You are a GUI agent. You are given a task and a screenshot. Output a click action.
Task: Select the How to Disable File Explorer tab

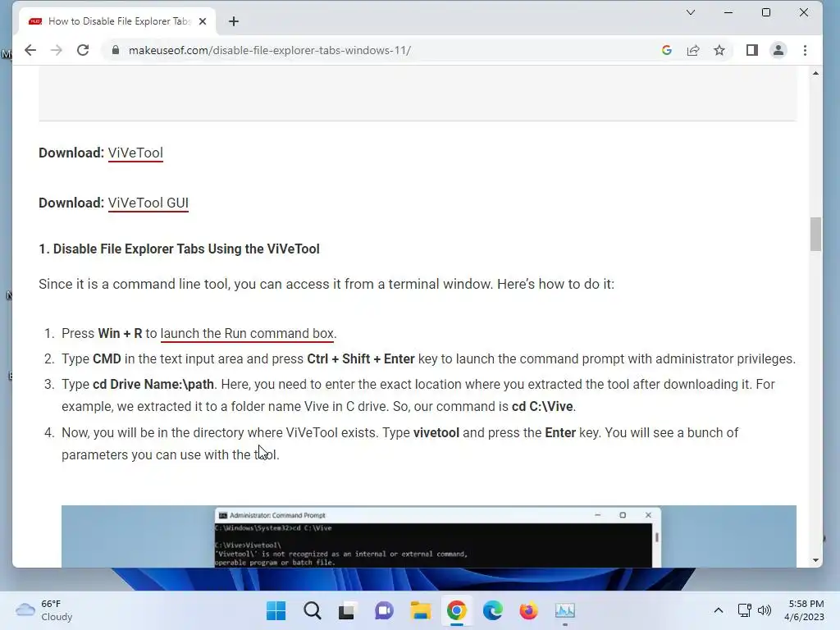tap(117, 21)
